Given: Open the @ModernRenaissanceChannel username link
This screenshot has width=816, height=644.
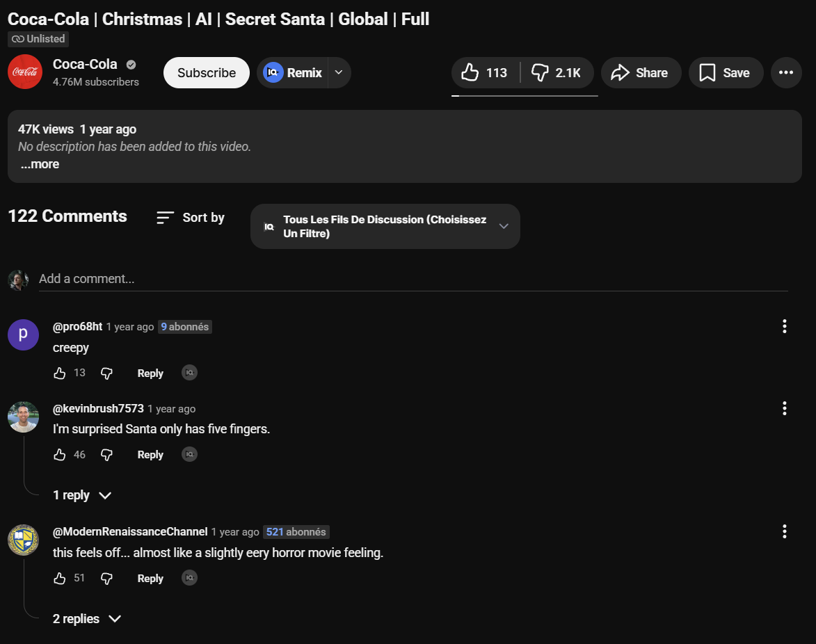Looking at the screenshot, I should coord(130,531).
